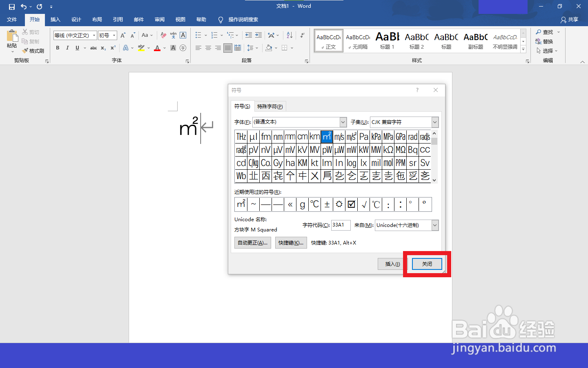Apply the 标题 1 heading style
588x368 pixels.
387,40
